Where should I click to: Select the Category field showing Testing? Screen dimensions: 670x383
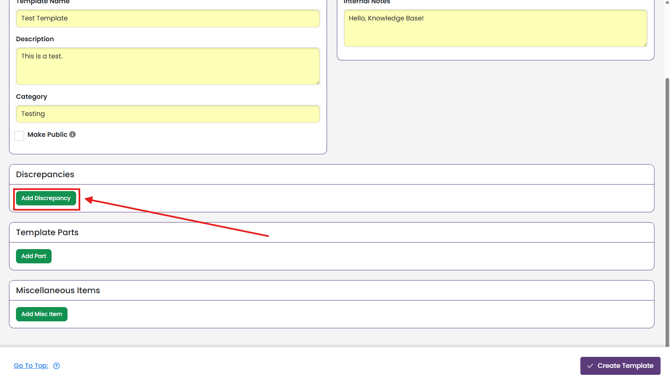click(168, 114)
